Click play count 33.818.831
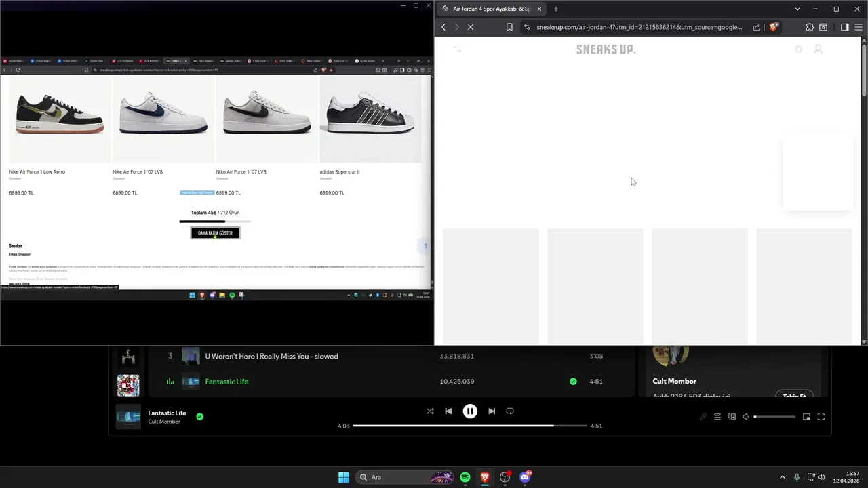868x488 pixels. pyautogui.click(x=457, y=356)
